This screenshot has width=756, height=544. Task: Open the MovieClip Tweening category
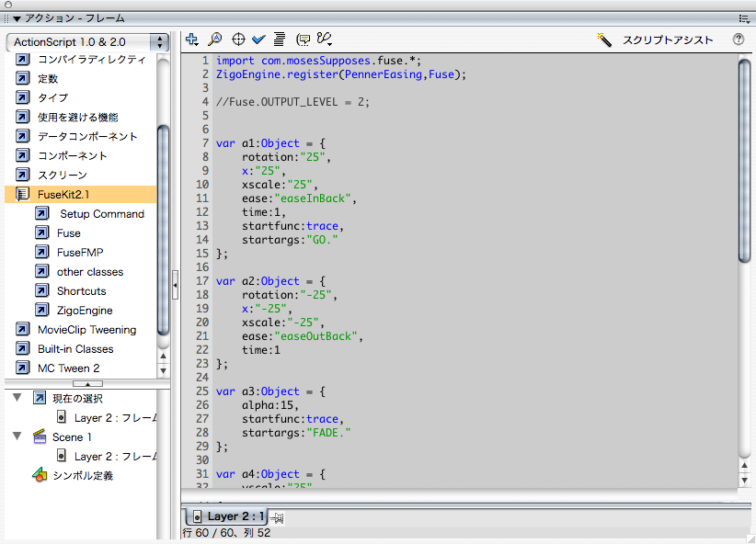[x=86, y=330]
